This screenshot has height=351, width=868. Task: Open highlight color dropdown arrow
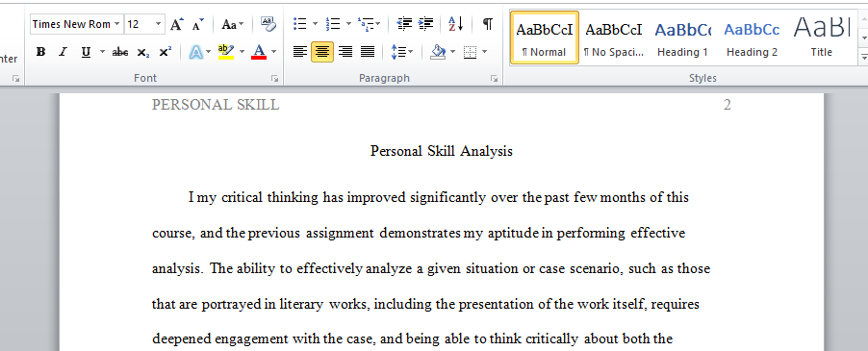[242, 53]
